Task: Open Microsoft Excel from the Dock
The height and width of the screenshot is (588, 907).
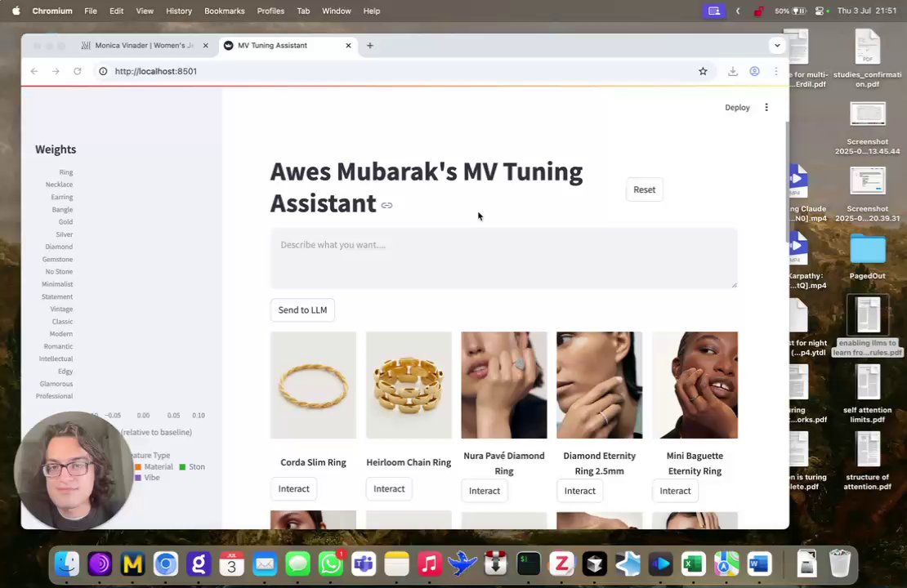Action: click(694, 563)
